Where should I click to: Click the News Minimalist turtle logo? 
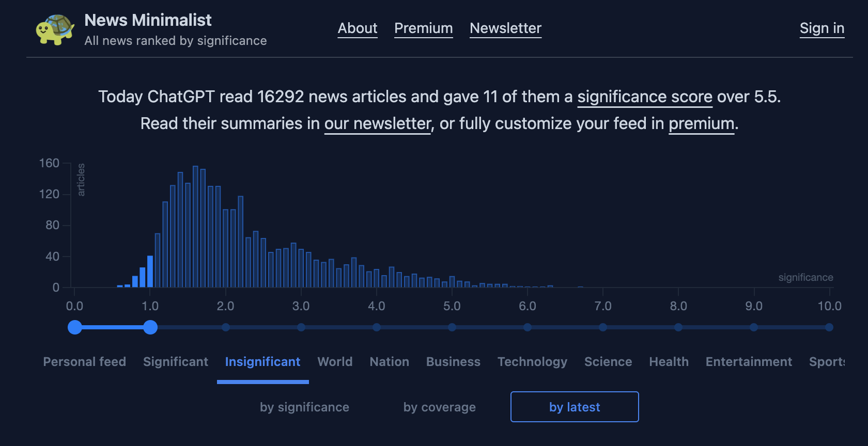coord(55,29)
